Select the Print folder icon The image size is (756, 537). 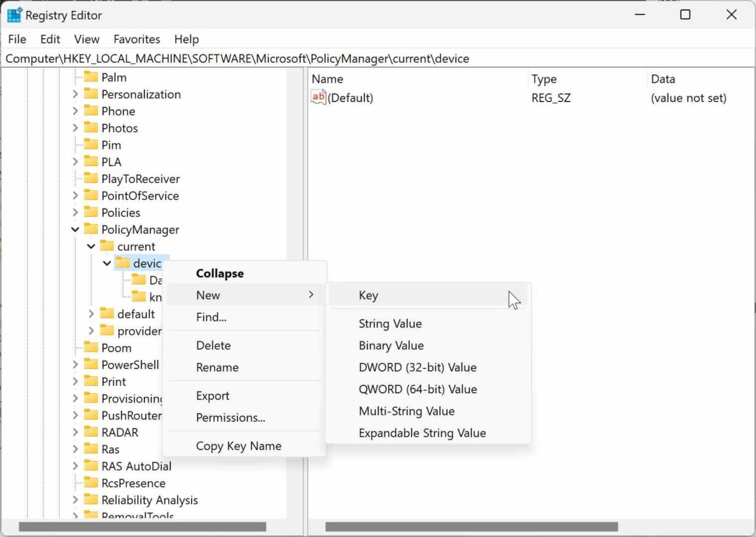(91, 381)
